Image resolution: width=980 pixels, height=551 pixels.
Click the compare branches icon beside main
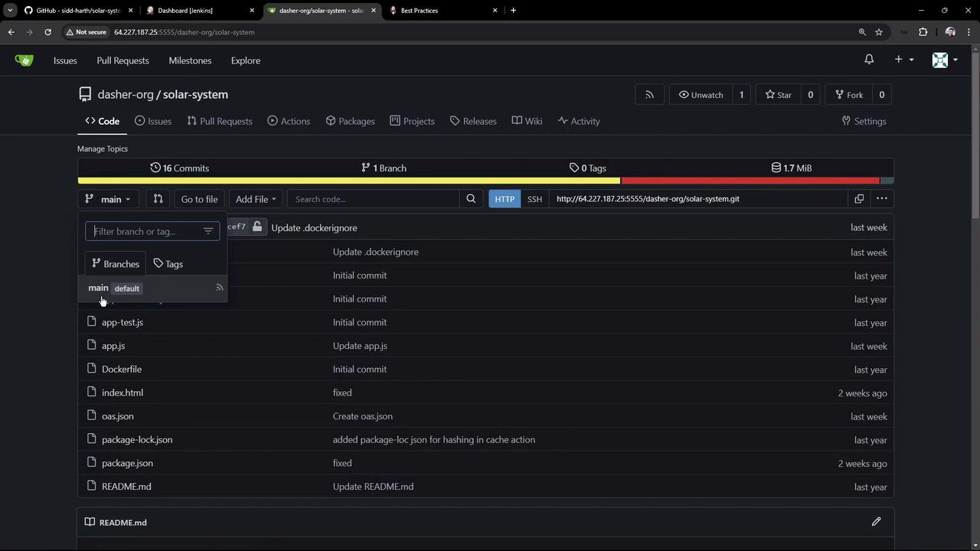pyautogui.click(x=158, y=199)
